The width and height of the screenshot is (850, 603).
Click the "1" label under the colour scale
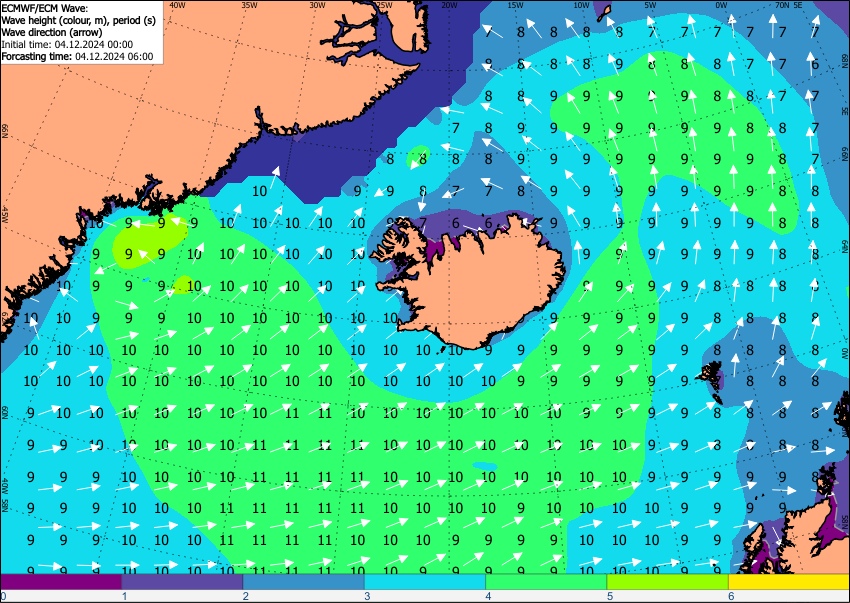pyautogui.click(x=124, y=596)
